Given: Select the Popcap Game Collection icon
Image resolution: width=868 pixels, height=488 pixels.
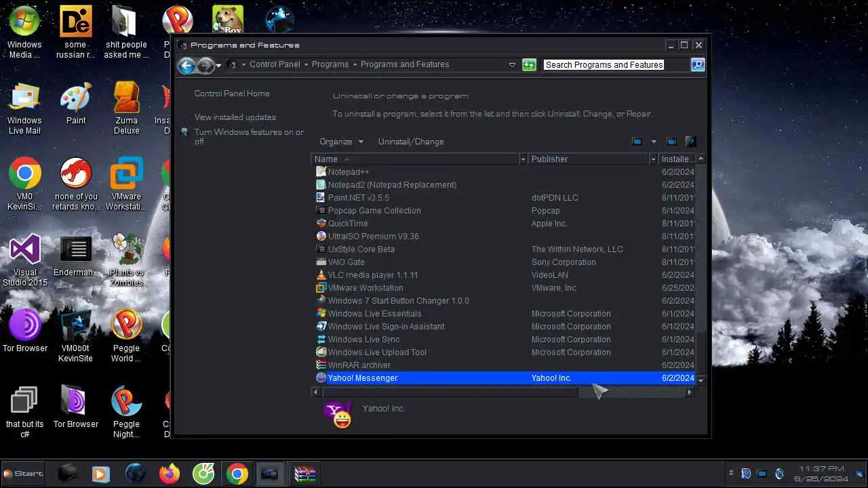Looking at the screenshot, I should click(x=321, y=211).
